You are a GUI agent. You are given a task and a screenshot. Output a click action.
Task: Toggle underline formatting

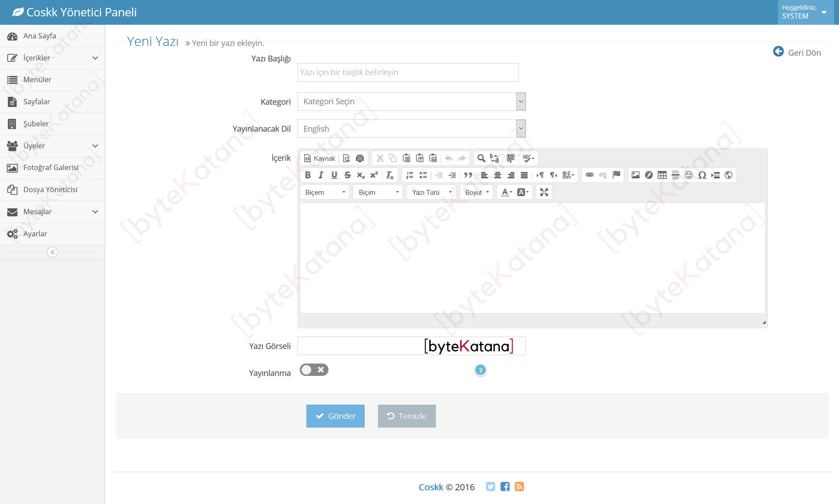pyautogui.click(x=334, y=175)
